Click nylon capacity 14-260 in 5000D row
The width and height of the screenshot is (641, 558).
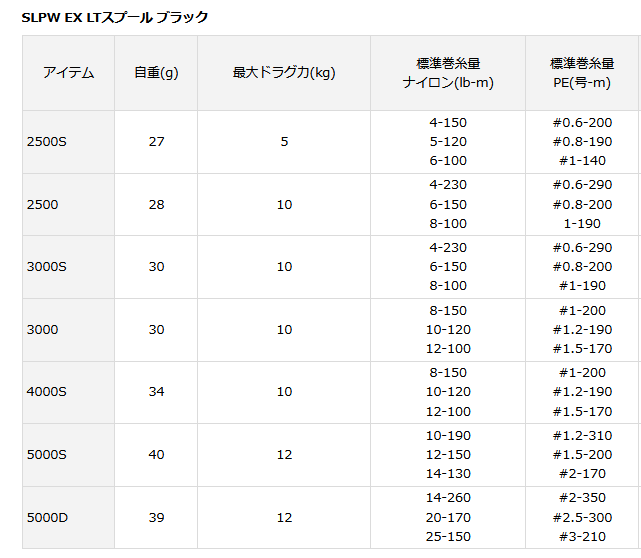(x=447, y=498)
